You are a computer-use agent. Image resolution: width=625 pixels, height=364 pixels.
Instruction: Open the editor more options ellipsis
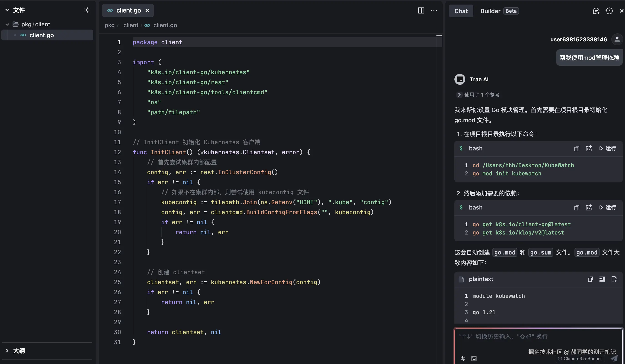(x=434, y=10)
